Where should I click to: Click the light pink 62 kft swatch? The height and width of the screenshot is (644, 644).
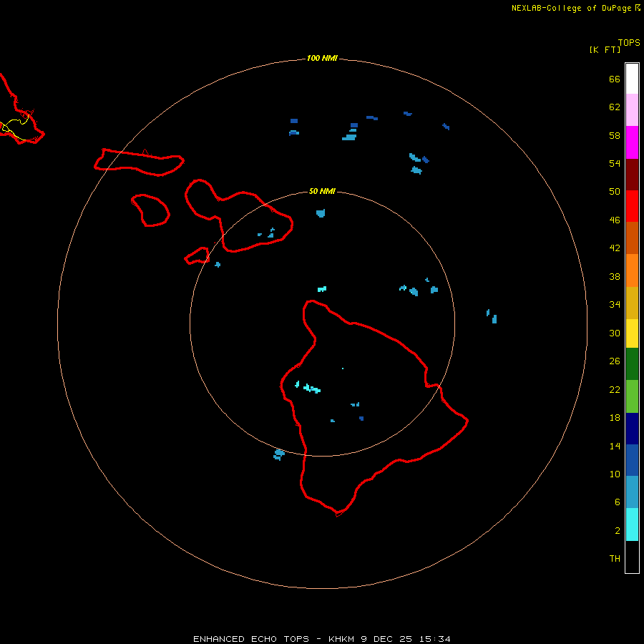[632, 110]
